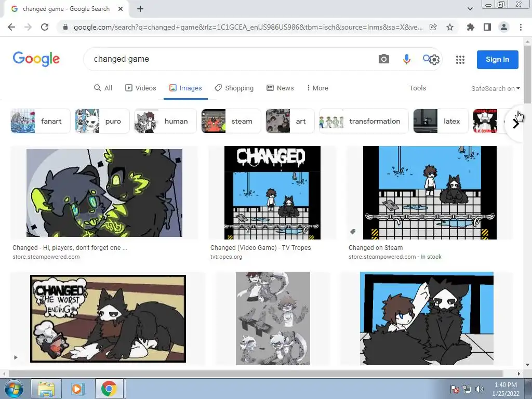Click the product tag icon on Steam image
This screenshot has width=532, height=399.
pyautogui.click(x=353, y=232)
